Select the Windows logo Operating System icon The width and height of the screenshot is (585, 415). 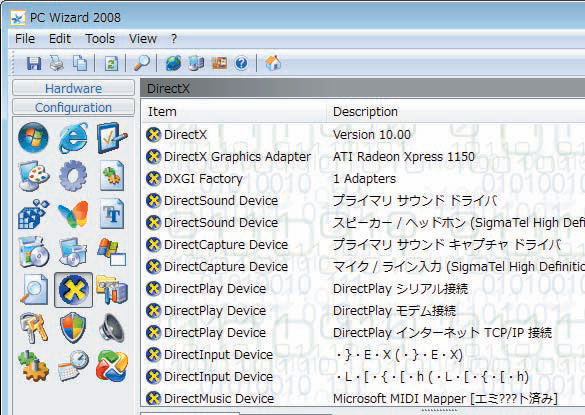[33, 137]
